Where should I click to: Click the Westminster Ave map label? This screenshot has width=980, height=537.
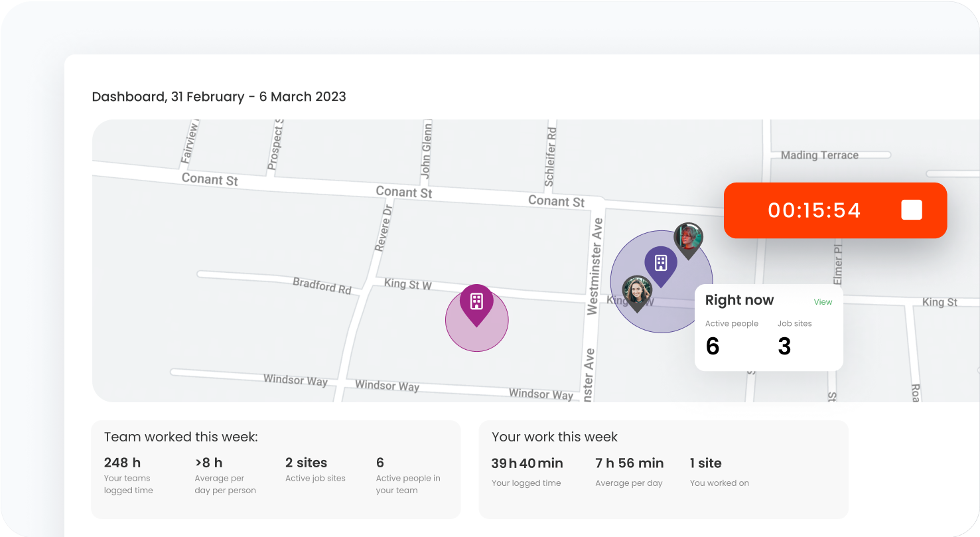click(595, 266)
